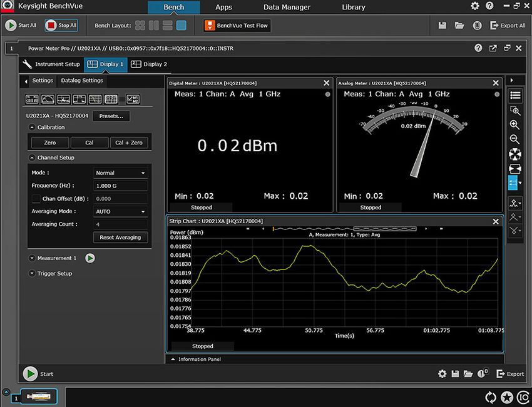The height and width of the screenshot is (407, 532).
Task: Collapse the Calibration section
Action: pos(32,128)
